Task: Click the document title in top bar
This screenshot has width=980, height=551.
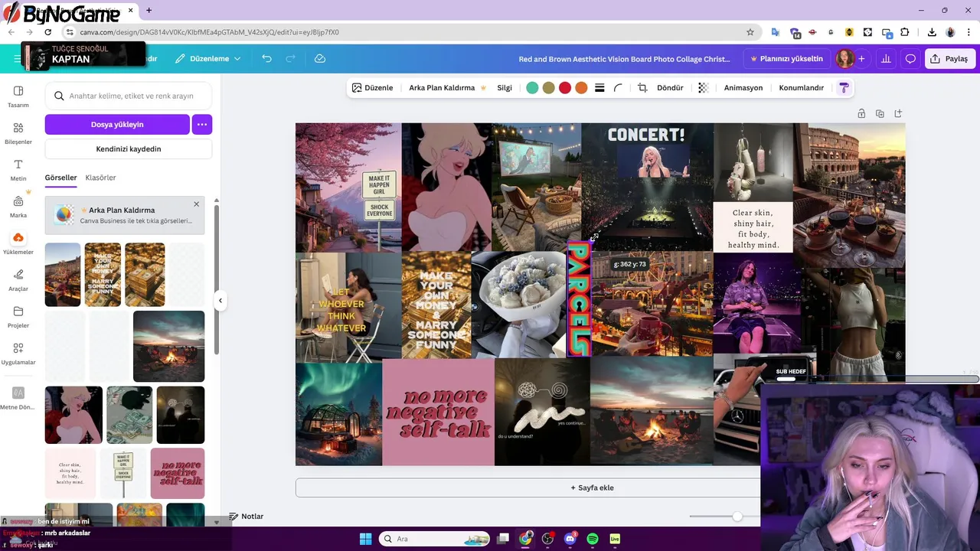Action: point(625,59)
